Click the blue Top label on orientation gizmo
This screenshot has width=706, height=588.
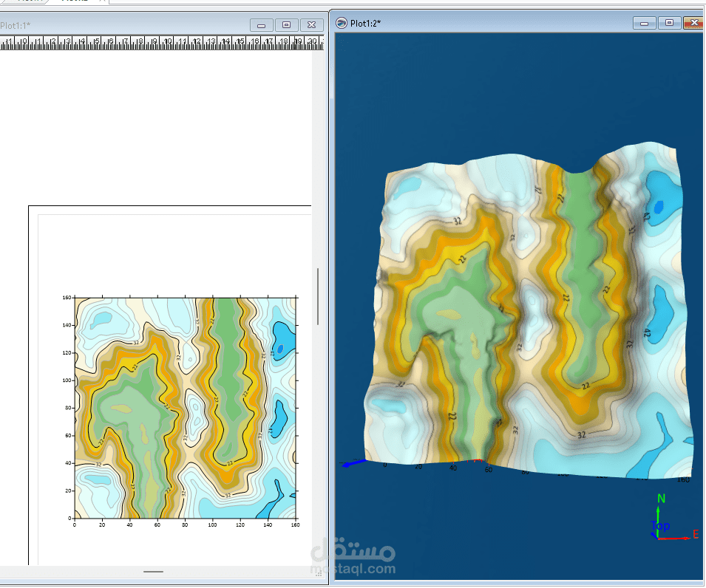(x=660, y=526)
